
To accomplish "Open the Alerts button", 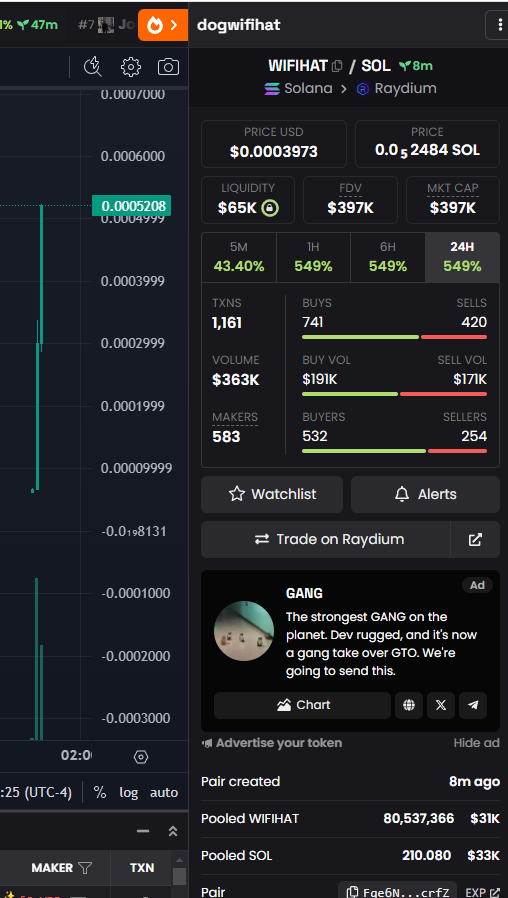I will coord(426,494).
